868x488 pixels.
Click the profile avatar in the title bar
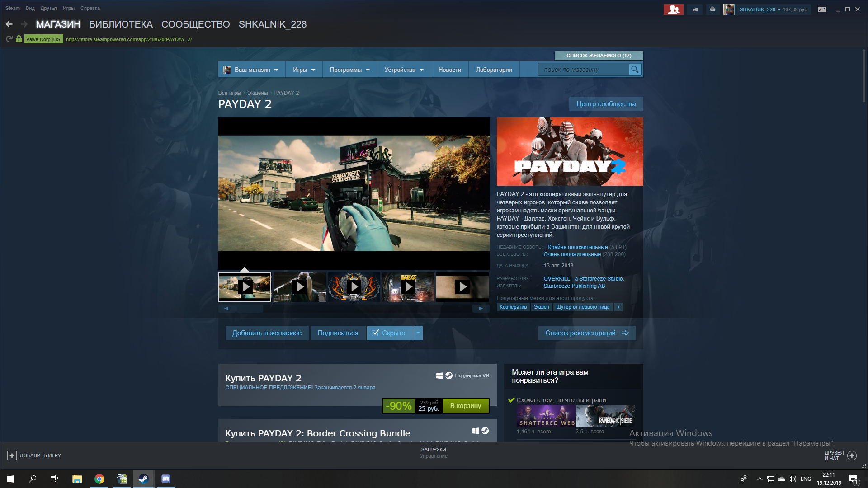(x=728, y=9)
